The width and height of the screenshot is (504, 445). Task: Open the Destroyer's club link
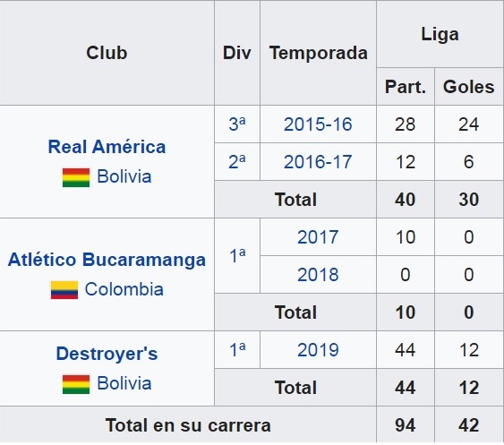(x=107, y=354)
